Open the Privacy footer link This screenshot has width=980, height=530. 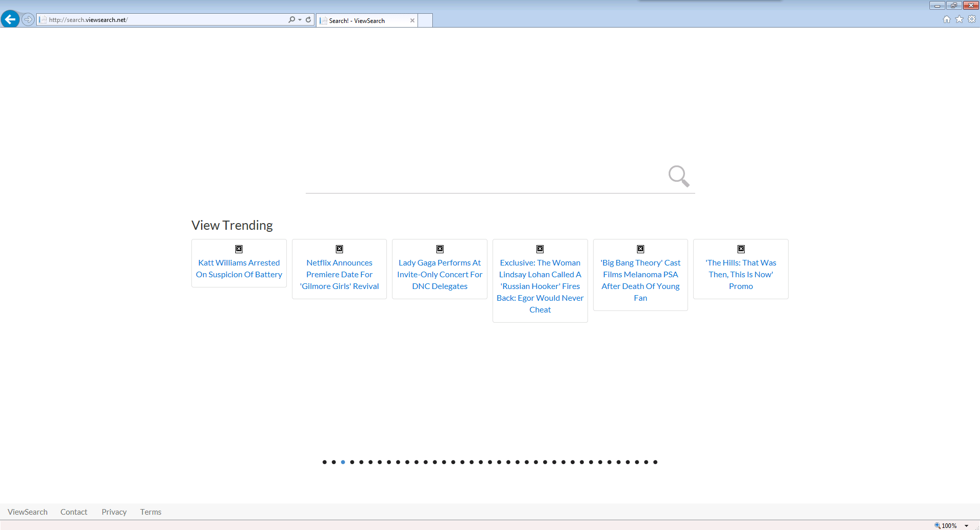pos(114,512)
